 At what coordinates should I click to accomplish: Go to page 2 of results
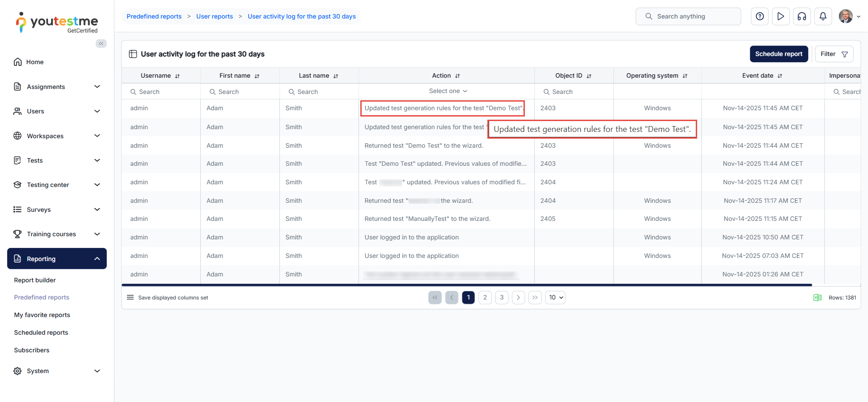[x=485, y=298]
